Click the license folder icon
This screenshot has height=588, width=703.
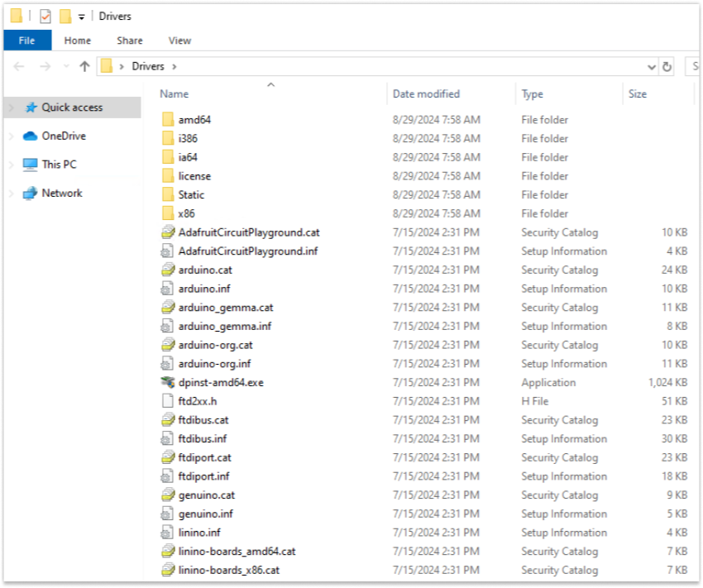168,176
